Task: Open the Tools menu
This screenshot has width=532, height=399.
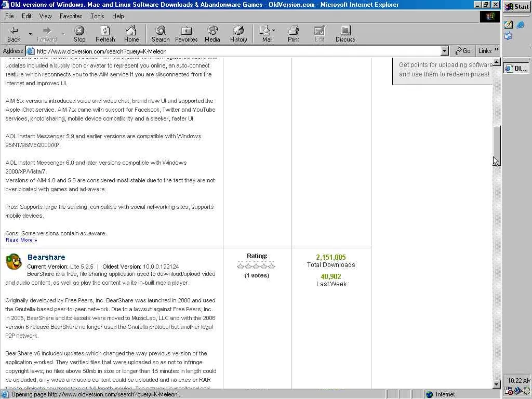Action: click(x=97, y=16)
